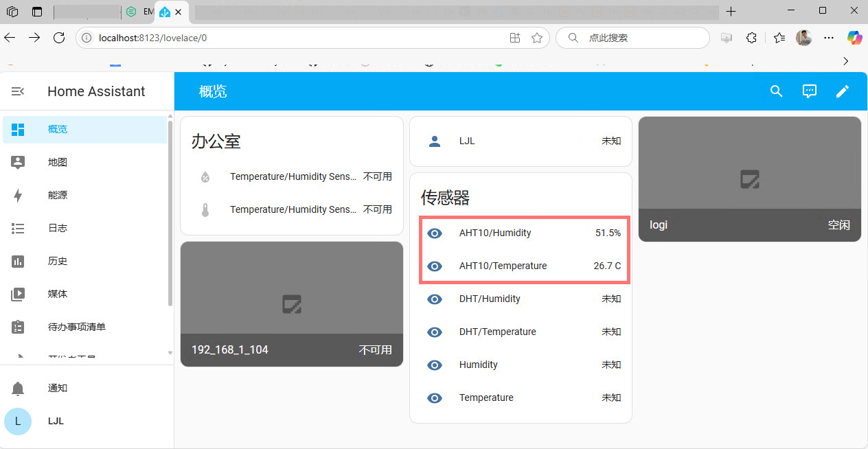Open the LJL user profile
The image size is (868, 449).
coord(55,421)
